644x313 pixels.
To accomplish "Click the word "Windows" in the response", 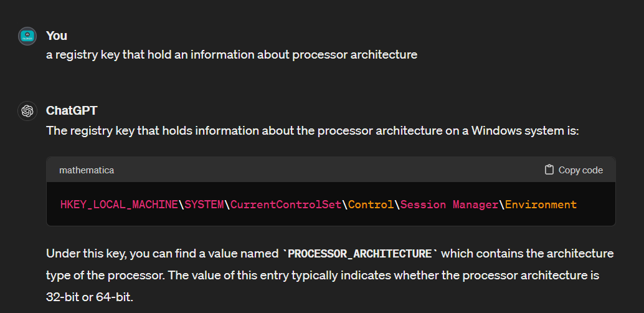I will 494,131.
